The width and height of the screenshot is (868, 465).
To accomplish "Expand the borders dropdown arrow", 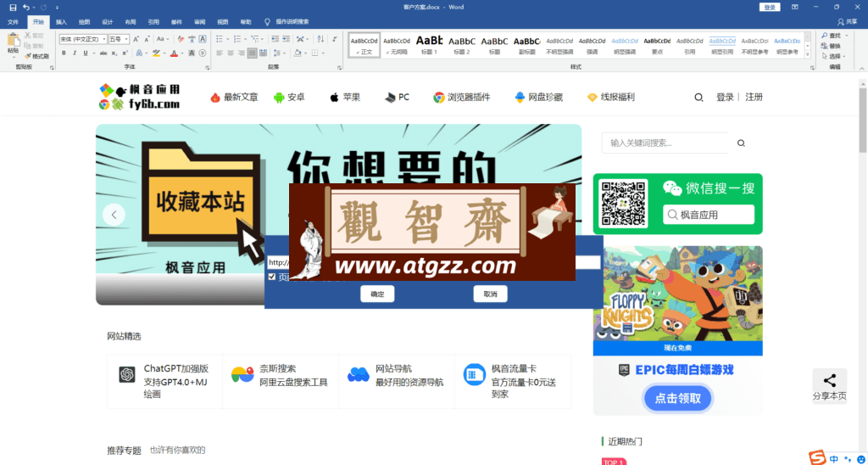I will tap(323, 53).
